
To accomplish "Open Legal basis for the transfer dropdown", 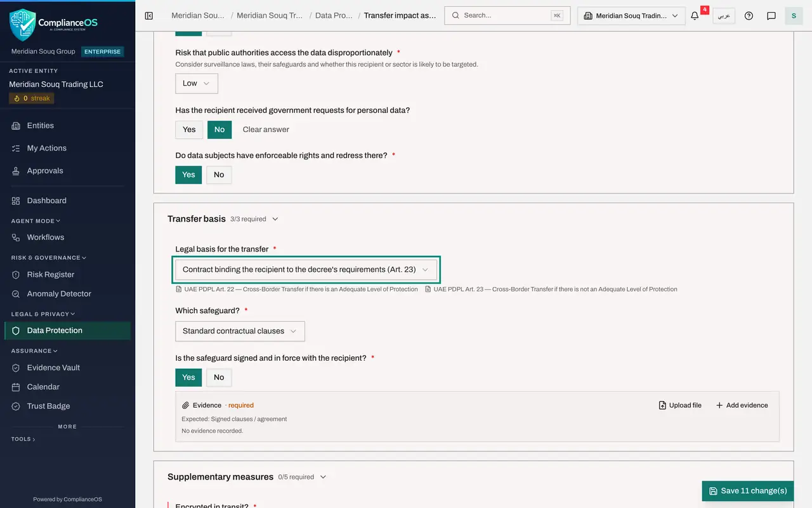I will coord(306,269).
